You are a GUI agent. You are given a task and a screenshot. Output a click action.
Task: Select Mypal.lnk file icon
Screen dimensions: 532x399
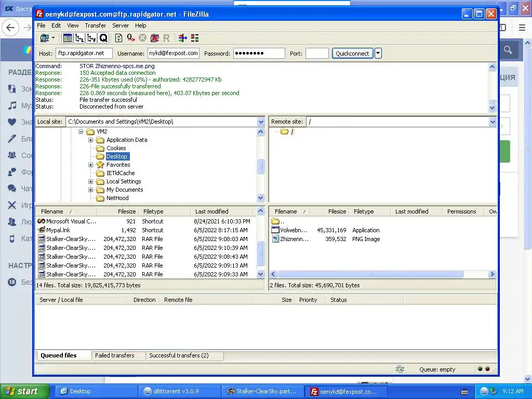click(x=42, y=230)
